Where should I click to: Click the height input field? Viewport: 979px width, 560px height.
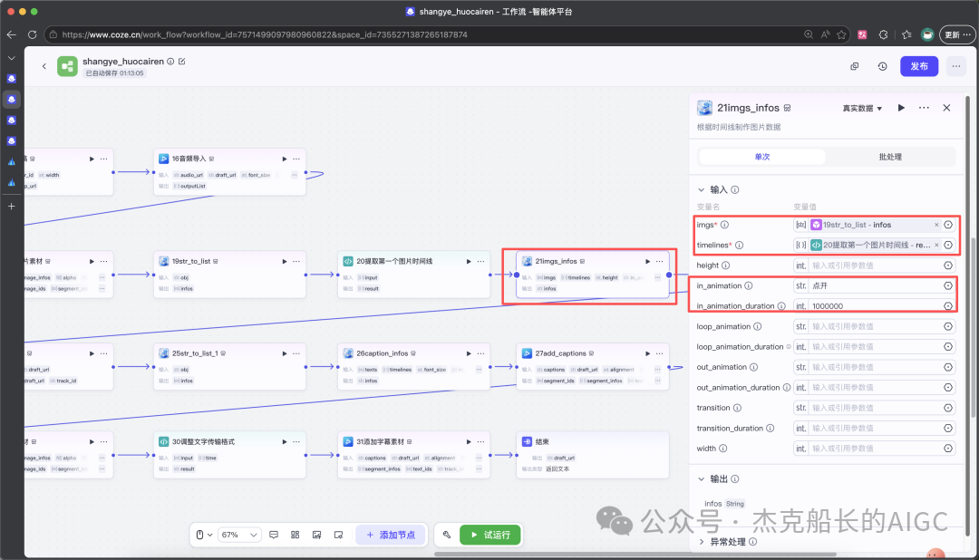[874, 266]
